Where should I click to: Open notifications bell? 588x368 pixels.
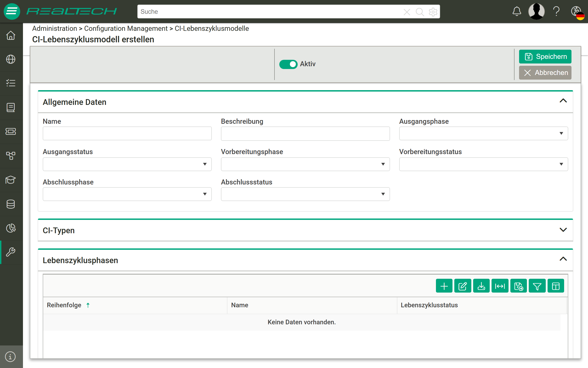[x=517, y=11]
